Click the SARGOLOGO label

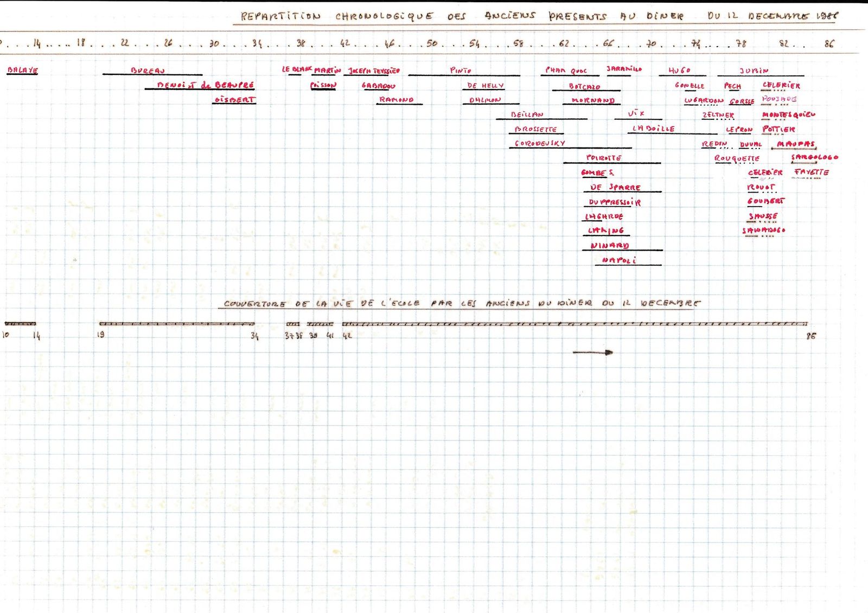814,157
